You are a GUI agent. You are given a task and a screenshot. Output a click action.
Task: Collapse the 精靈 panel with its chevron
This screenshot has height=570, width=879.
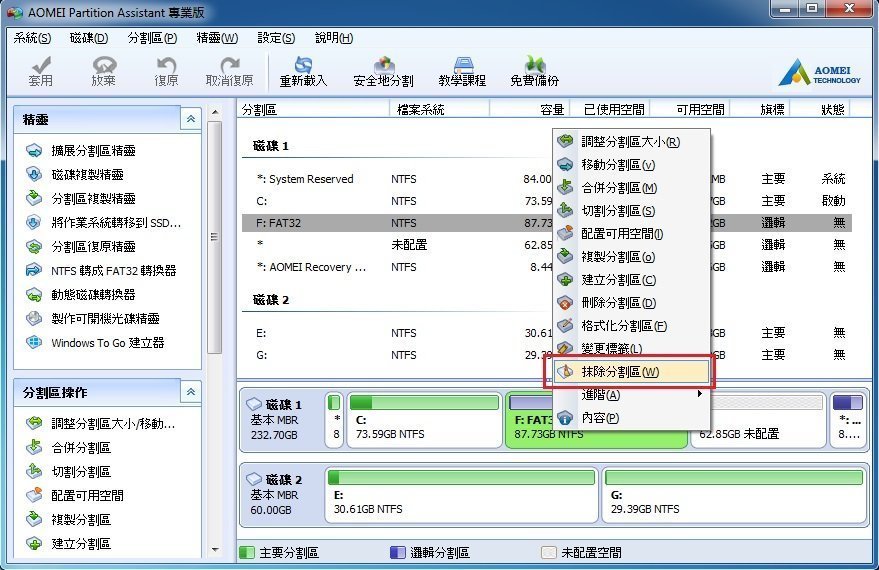[x=191, y=119]
